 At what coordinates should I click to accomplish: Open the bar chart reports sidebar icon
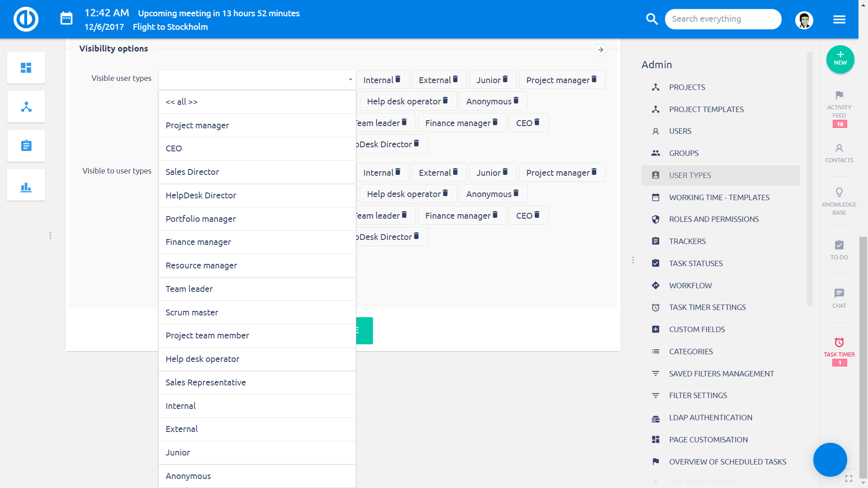(x=26, y=185)
